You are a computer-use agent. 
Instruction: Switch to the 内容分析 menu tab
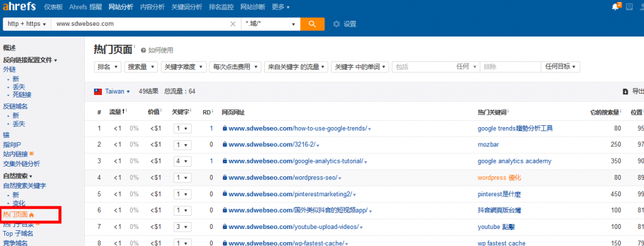pos(152,7)
